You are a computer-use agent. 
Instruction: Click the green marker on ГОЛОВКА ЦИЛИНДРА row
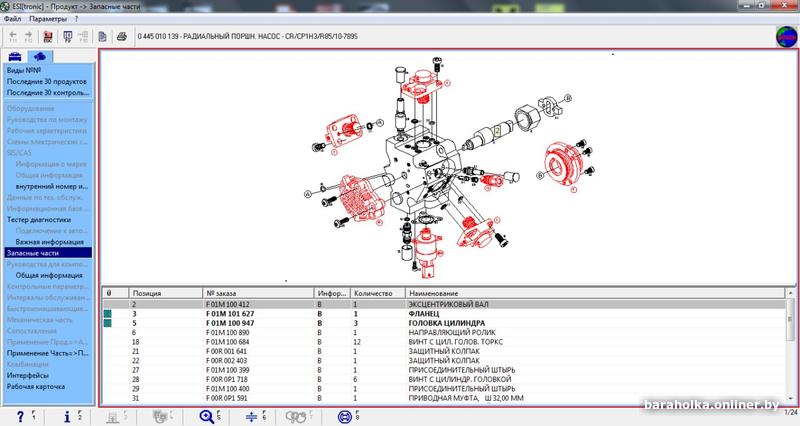point(108,323)
